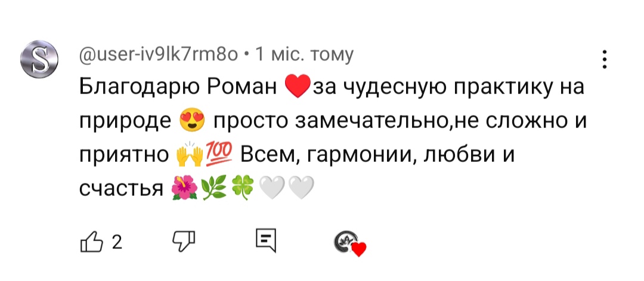Click the pink hibiscus flower emoji
Screen dimensions: 644x281
tap(182, 189)
